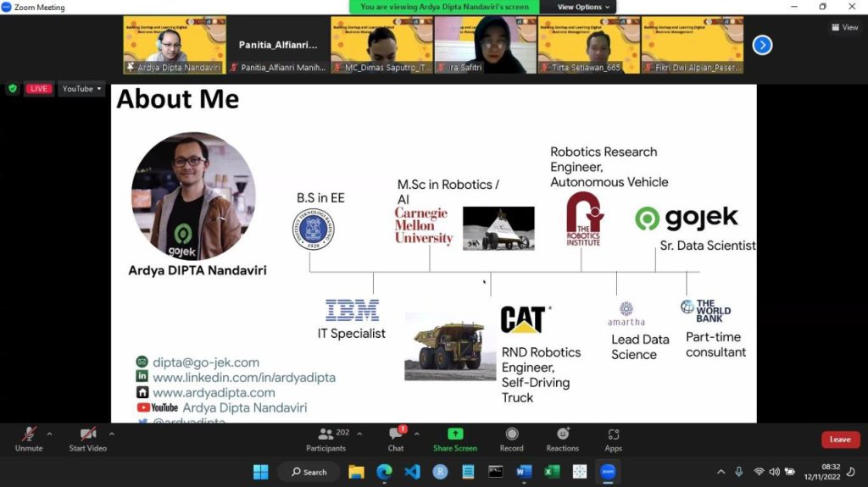Click the dipta@go-jek.com email text

[206, 362]
